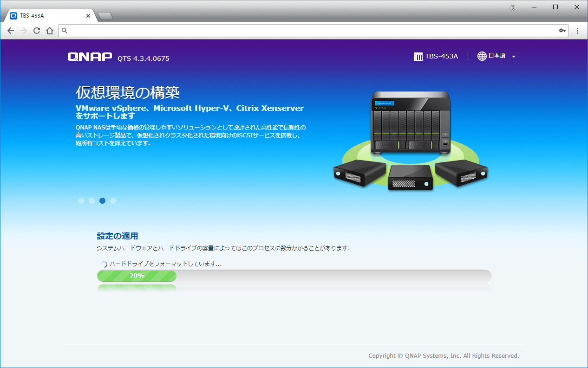Click the TBS-453A NAS device icon
This screenshot has width=588, height=368.
418,56
